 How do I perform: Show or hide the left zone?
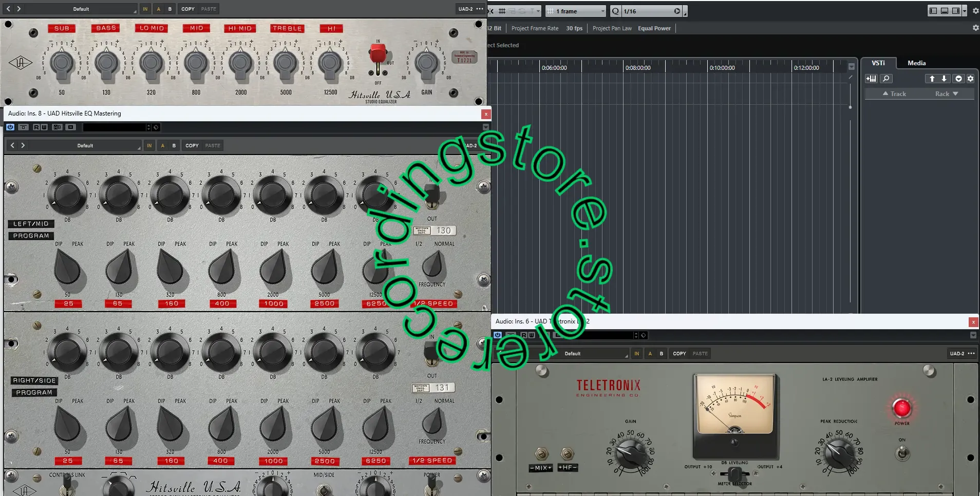point(933,10)
